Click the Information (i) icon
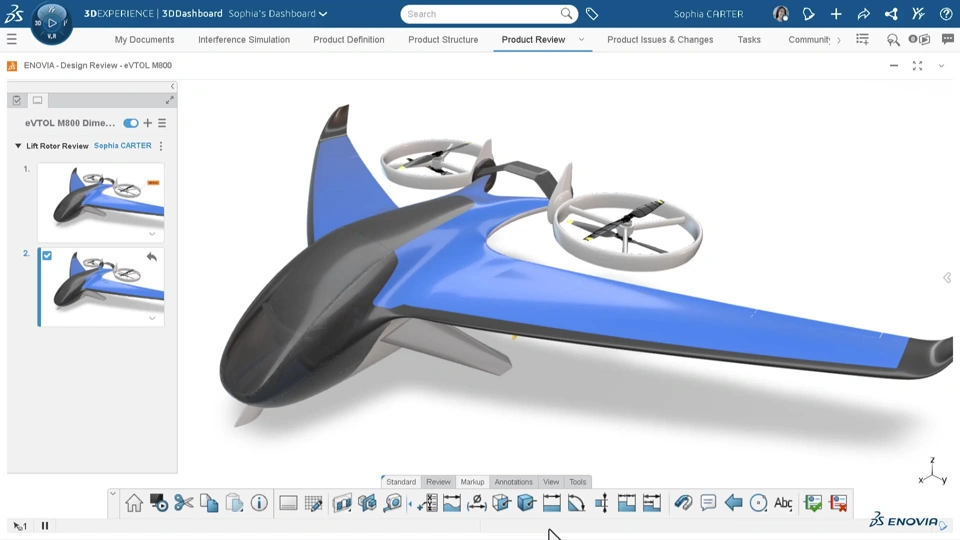 coord(259,503)
